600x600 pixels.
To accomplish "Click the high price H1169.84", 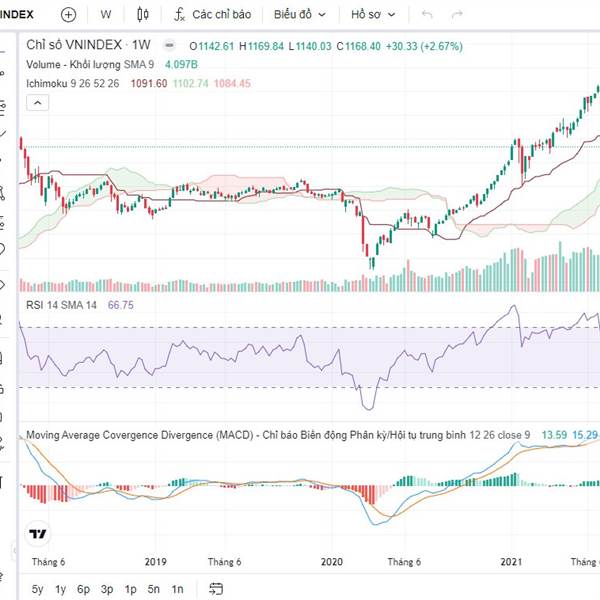I will point(261,46).
